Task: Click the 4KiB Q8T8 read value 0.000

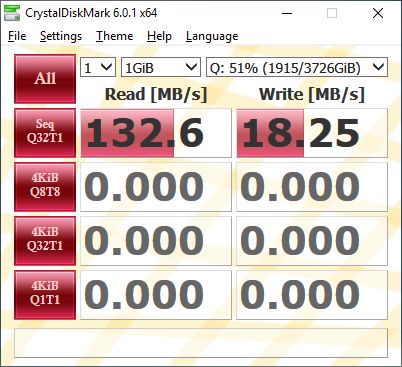Action: [x=156, y=187]
